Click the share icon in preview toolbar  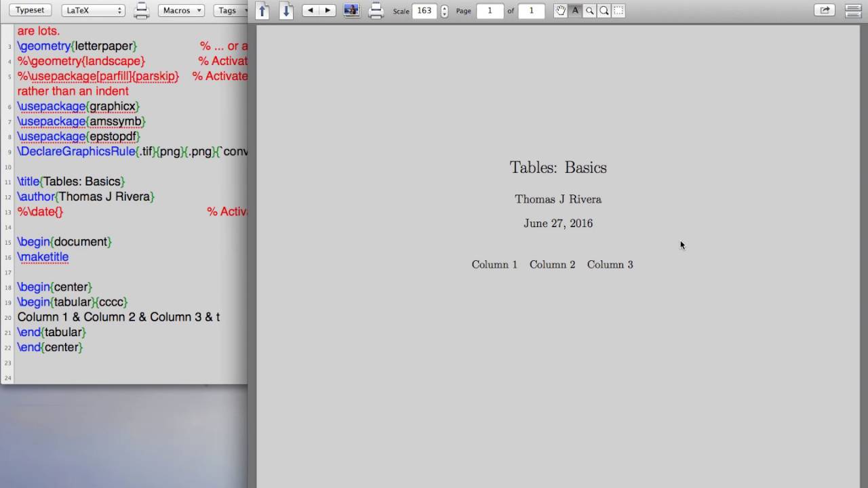(x=825, y=10)
